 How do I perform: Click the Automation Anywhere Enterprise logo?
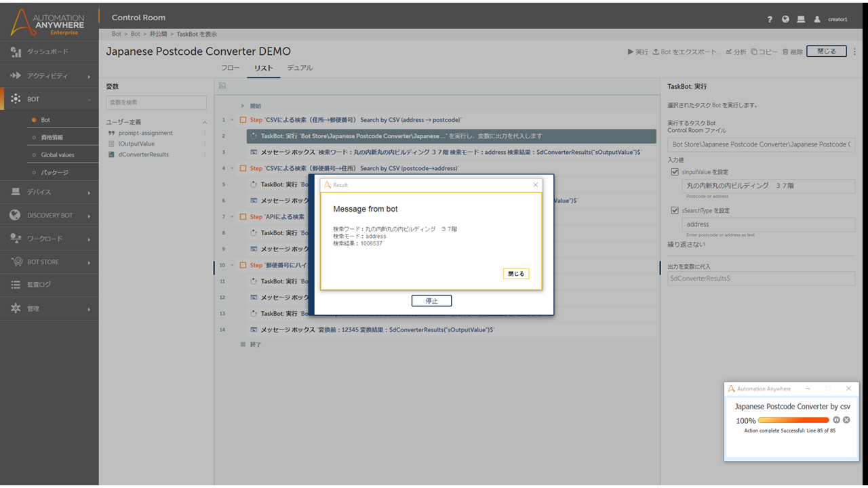click(x=47, y=22)
